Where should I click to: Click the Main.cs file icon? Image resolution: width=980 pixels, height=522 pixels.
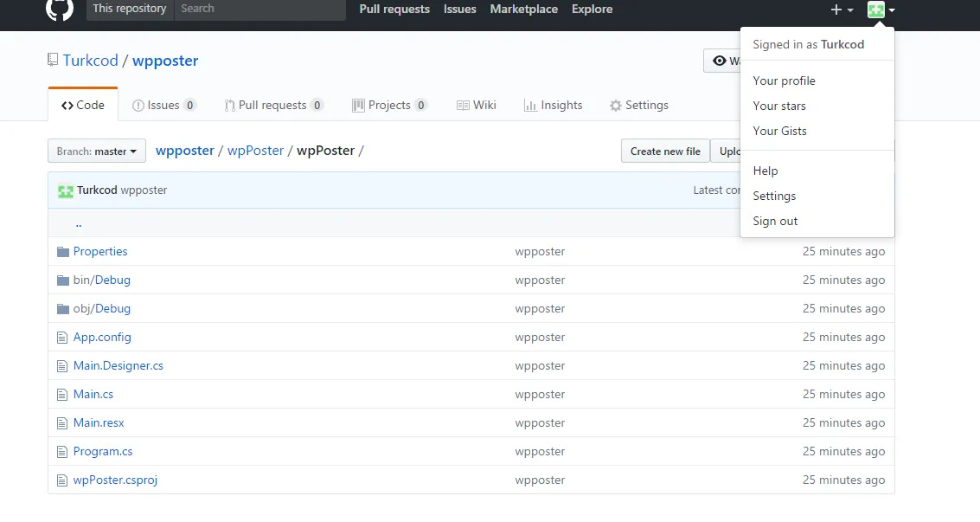click(62, 395)
